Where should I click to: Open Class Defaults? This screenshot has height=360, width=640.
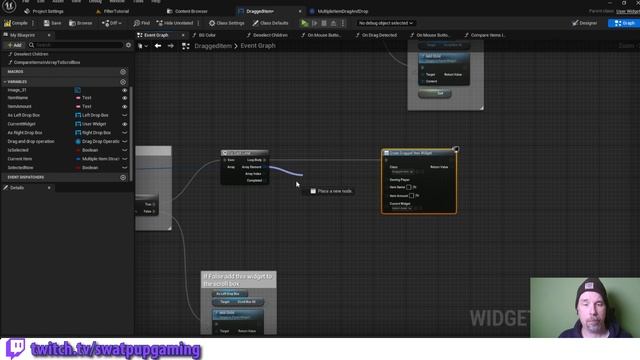coord(270,23)
